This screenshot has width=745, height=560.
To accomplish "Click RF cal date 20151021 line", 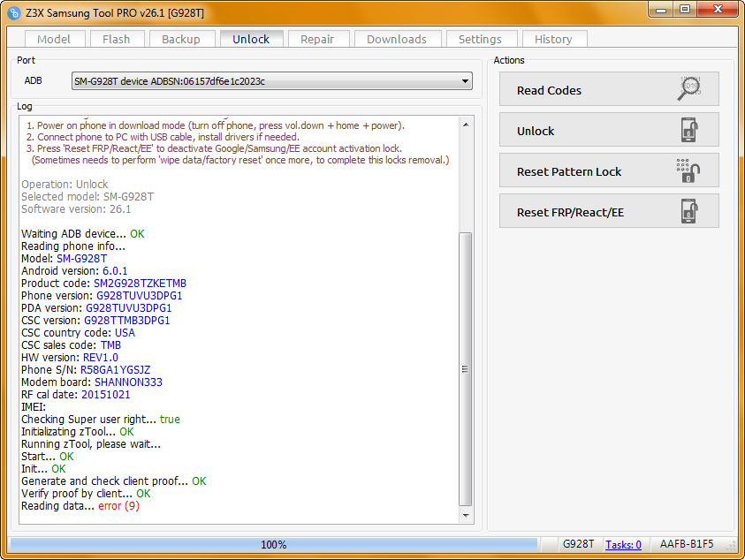I will (x=75, y=395).
